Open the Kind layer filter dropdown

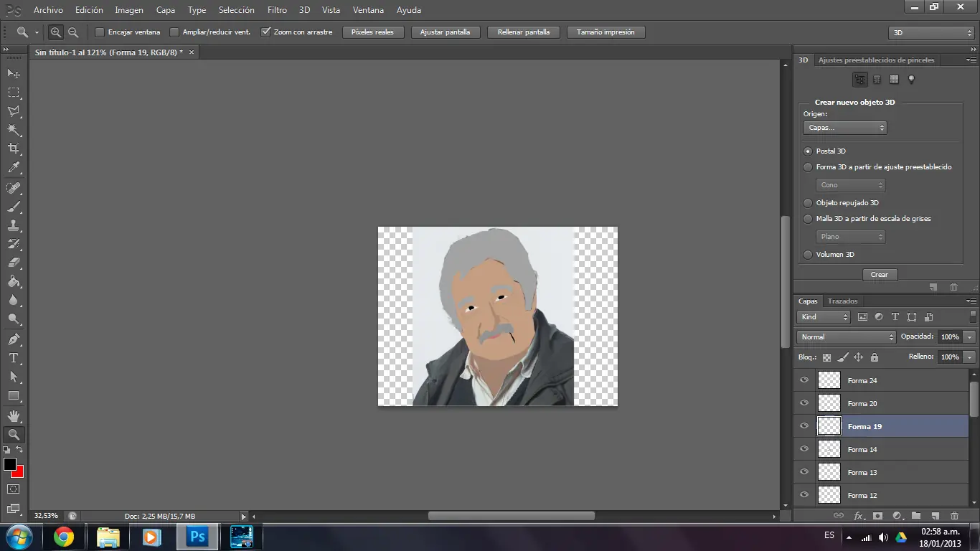coord(824,317)
